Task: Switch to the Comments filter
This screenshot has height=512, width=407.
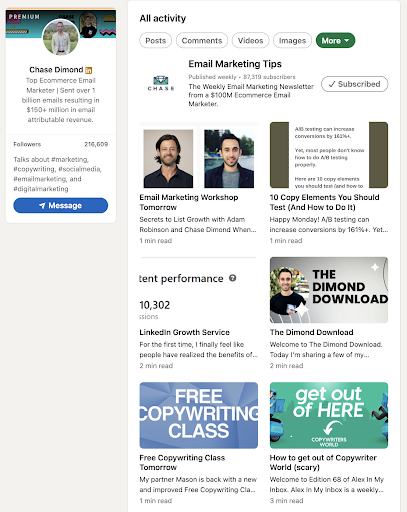Action: [202, 40]
